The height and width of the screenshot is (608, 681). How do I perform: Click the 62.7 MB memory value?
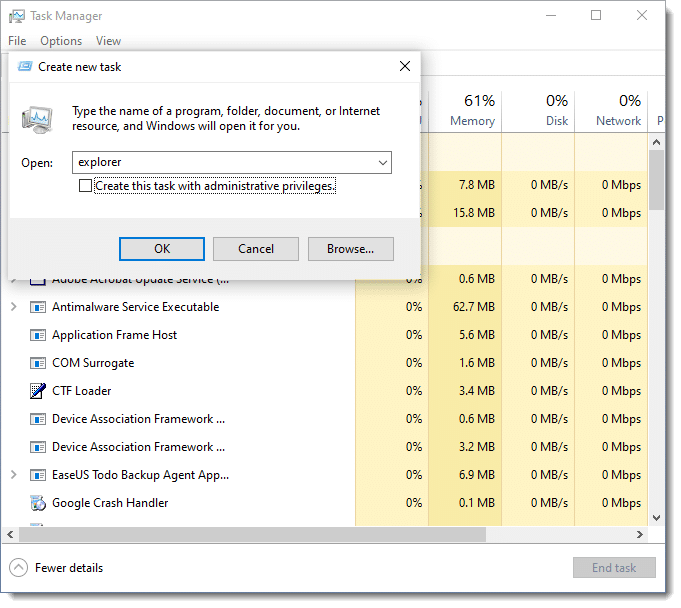474,307
